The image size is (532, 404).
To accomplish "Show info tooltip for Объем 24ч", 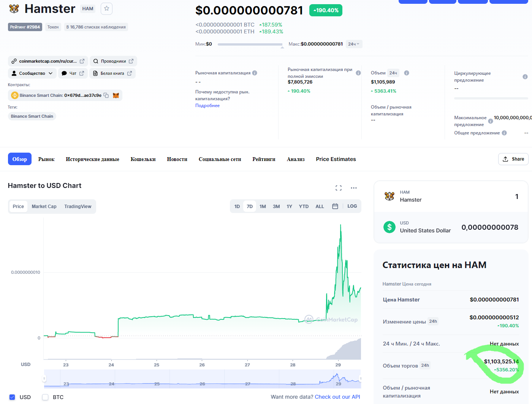I will [x=407, y=73].
